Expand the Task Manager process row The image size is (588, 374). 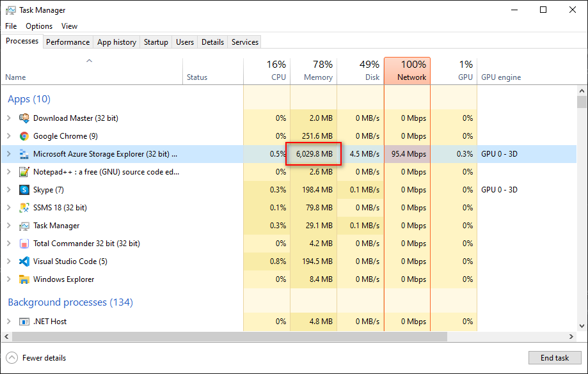coord(9,226)
